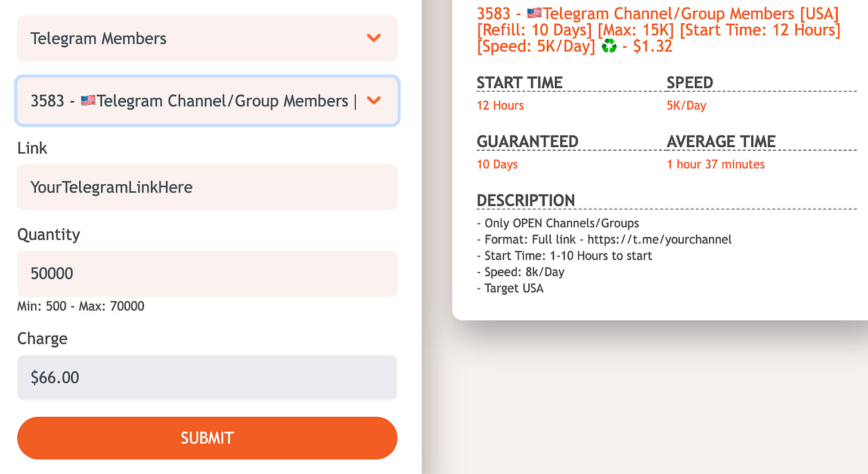Click the AVERAGE TIME heading
Image resolution: width=868 pixels, height=474 pixels.
pos(721,142)
